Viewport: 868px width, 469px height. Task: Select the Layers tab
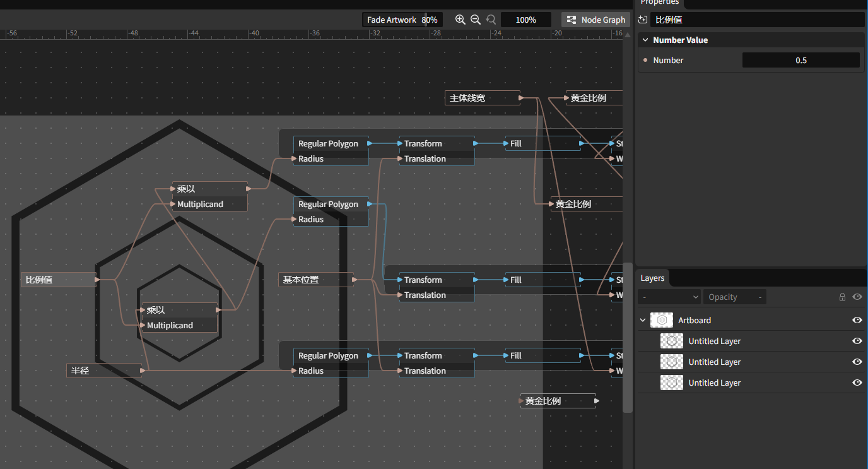pyautogui.click(x=652, y=278)
